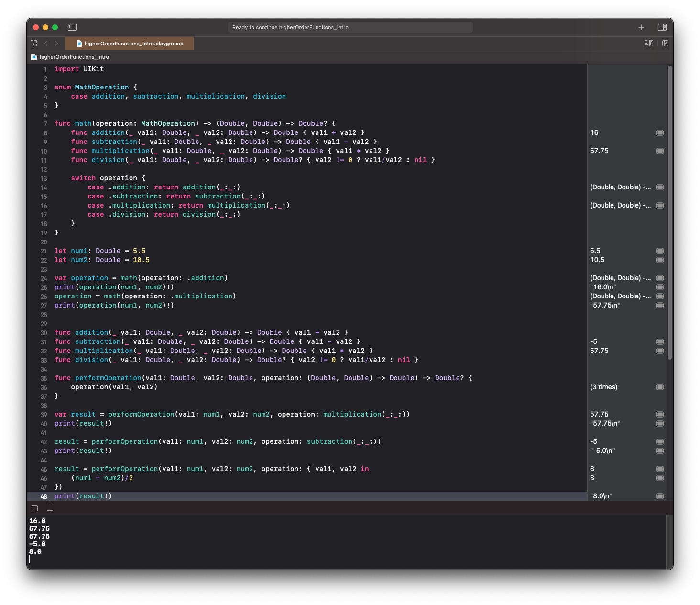Screen dimensions: 700x605
Task: Click 'let num2: Double = 10.5' line
Action: pos(102,260)
